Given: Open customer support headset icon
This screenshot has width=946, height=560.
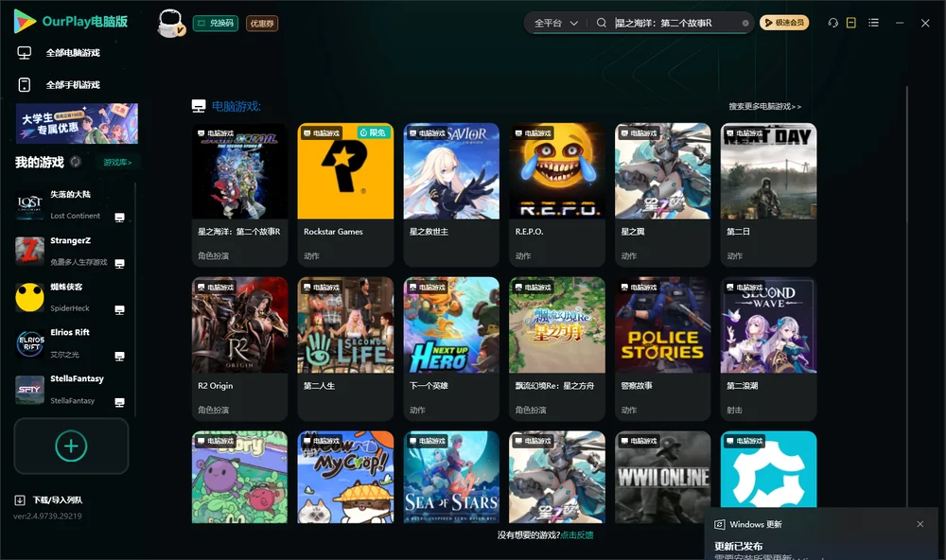Looking at the screenshot, I should [832, 23].
